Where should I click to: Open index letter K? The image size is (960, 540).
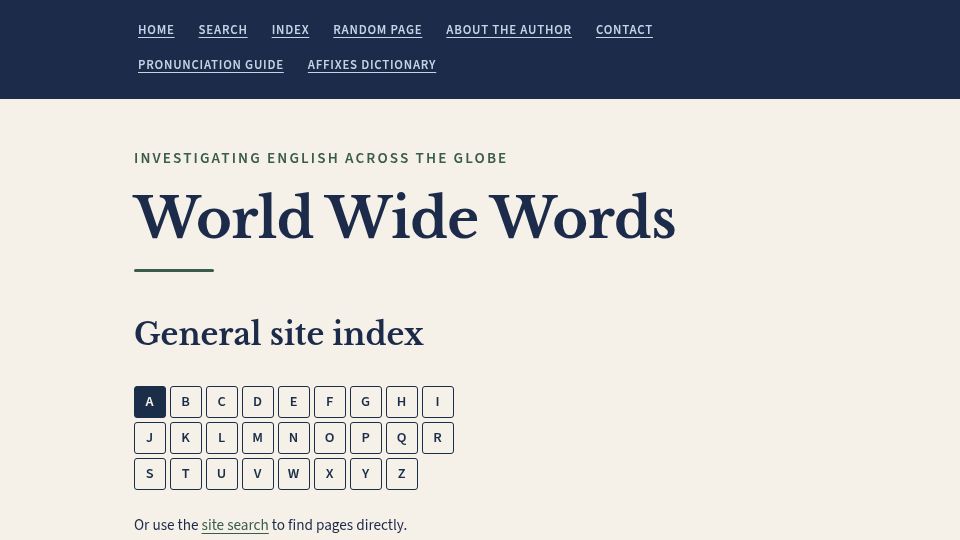tap(186, 438)
